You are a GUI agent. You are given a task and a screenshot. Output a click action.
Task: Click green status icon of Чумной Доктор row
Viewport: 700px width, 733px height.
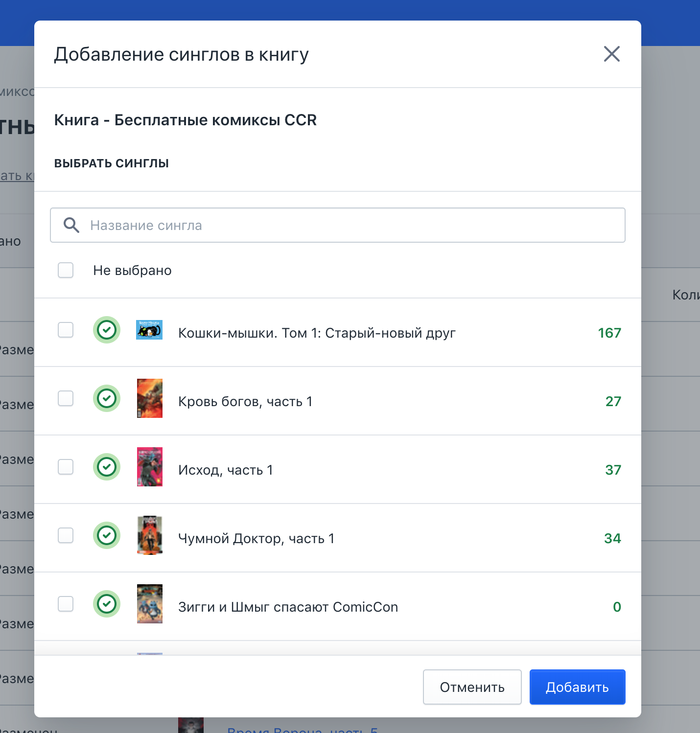[x=107, y=535]
